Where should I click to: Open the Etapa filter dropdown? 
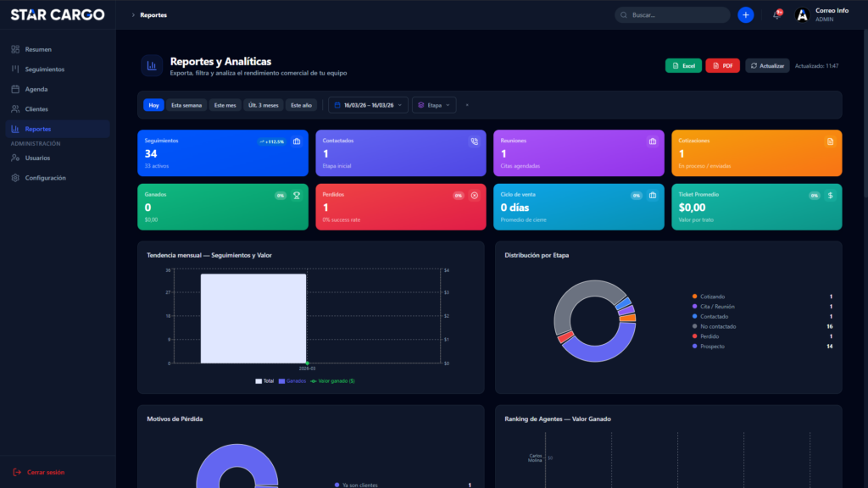pyautogui.click(x=434, y=105)
